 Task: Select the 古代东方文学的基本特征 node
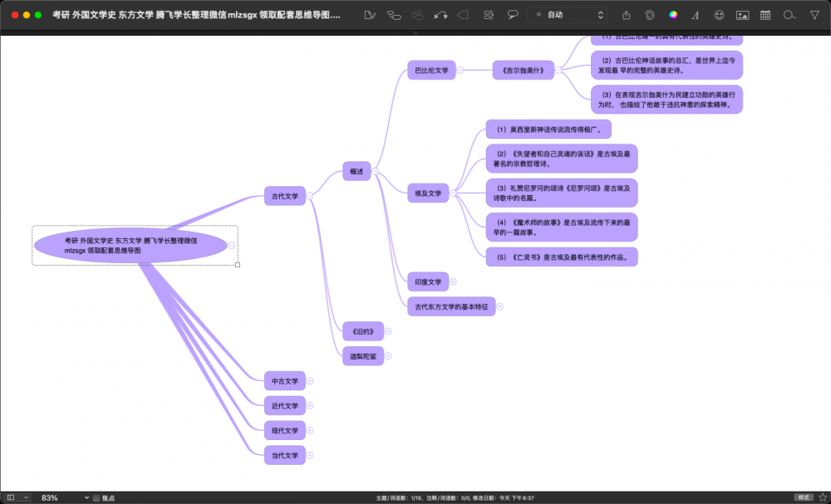(451, 306)
